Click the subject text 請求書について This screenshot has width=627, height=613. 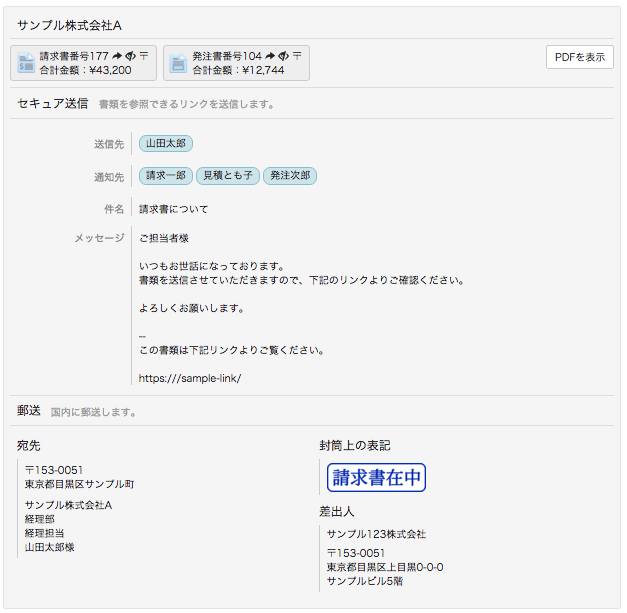(174, 209)
